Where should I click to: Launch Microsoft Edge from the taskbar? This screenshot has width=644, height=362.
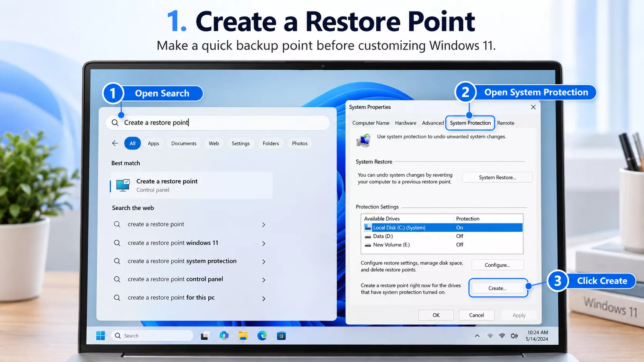click(262, 336)
